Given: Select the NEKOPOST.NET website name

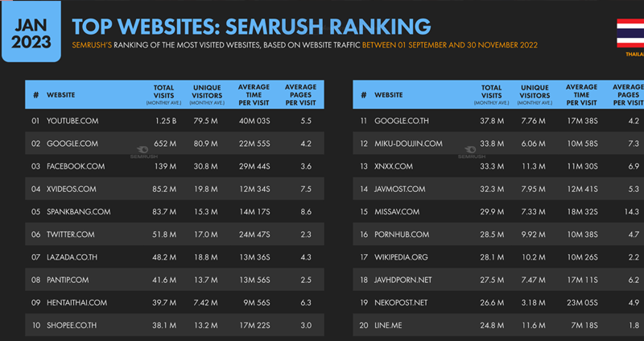Looking at the screenshot, I should click(x=401, y=303).
